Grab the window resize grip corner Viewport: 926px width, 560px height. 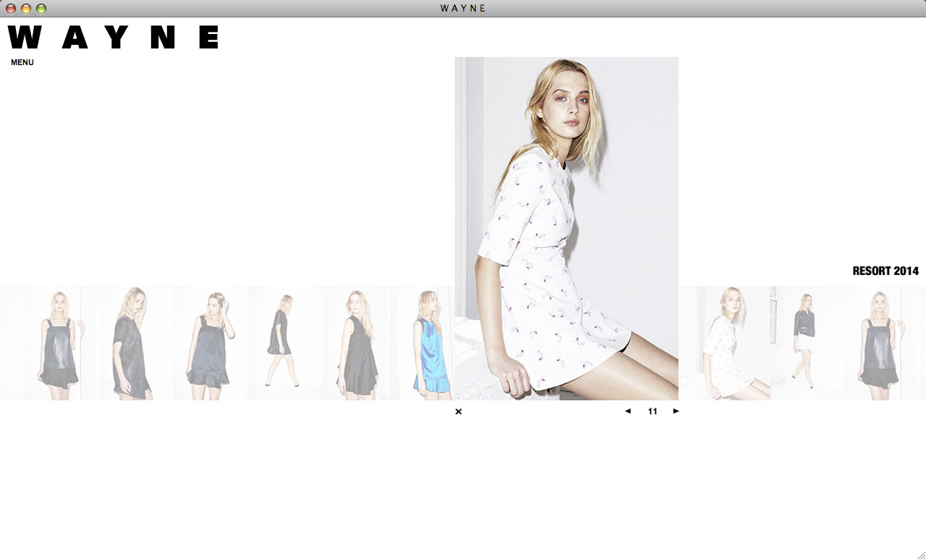pos(920,554)
